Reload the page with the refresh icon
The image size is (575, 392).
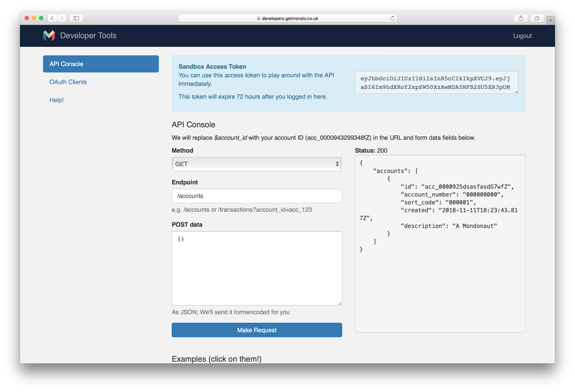pyautogui.click(x=392, y=18)
